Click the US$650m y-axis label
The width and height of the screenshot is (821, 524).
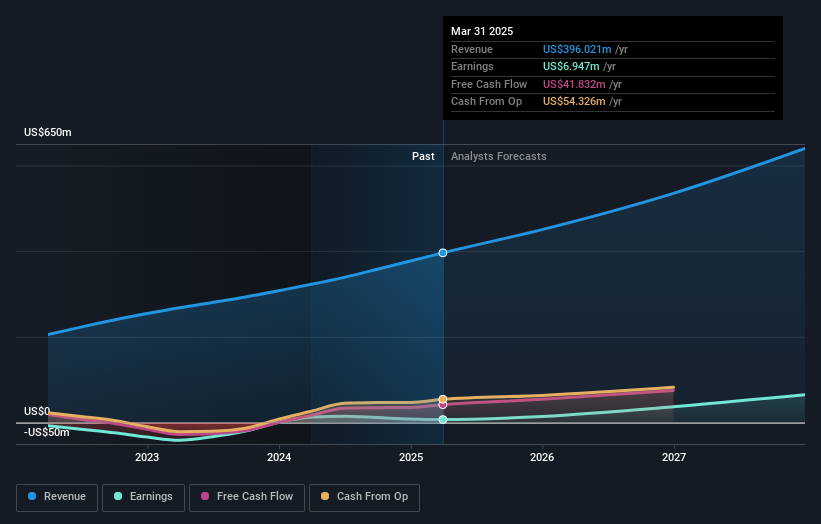48,132
